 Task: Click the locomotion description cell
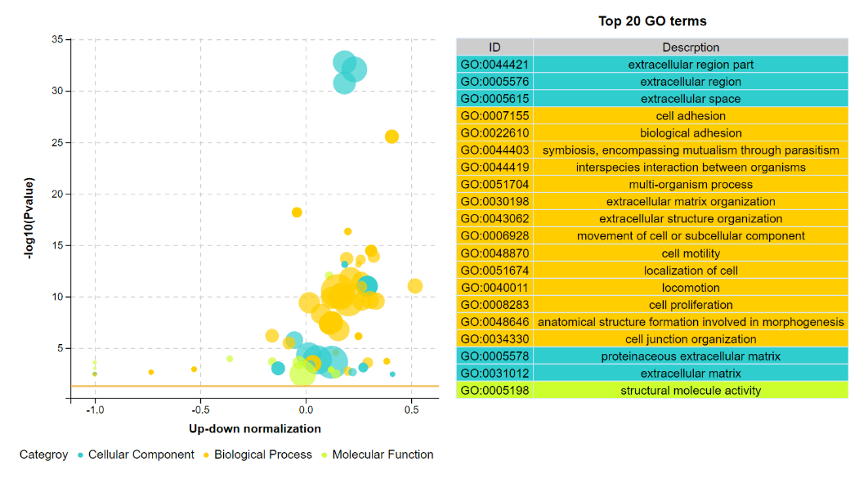pyautogui.click(x=691, y=288)
